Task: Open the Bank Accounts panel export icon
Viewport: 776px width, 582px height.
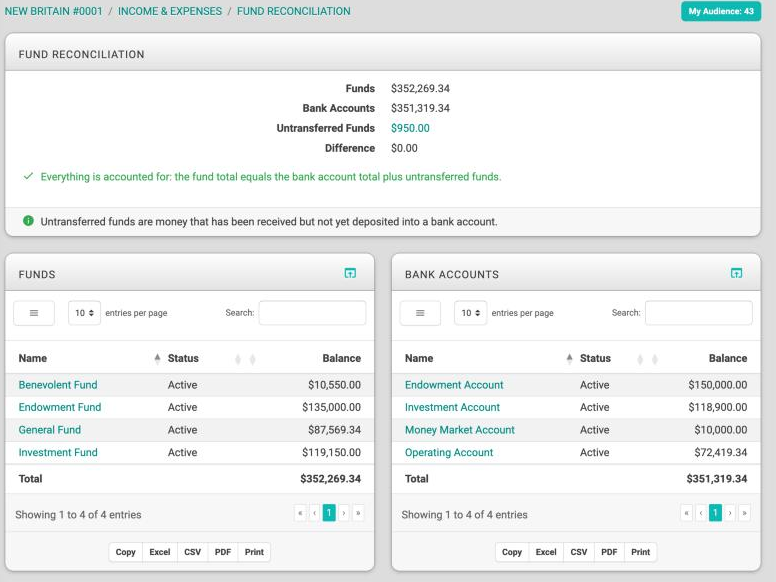Action: point(736,273)
